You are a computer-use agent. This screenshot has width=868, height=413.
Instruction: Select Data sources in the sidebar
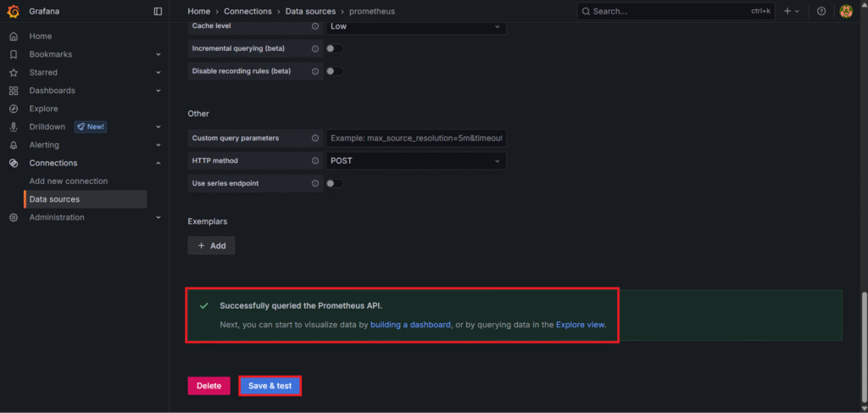click(86, 199)
